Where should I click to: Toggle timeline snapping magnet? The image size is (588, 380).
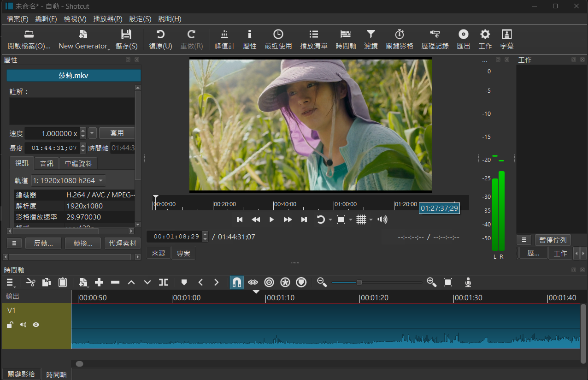(x=237, y=282)
